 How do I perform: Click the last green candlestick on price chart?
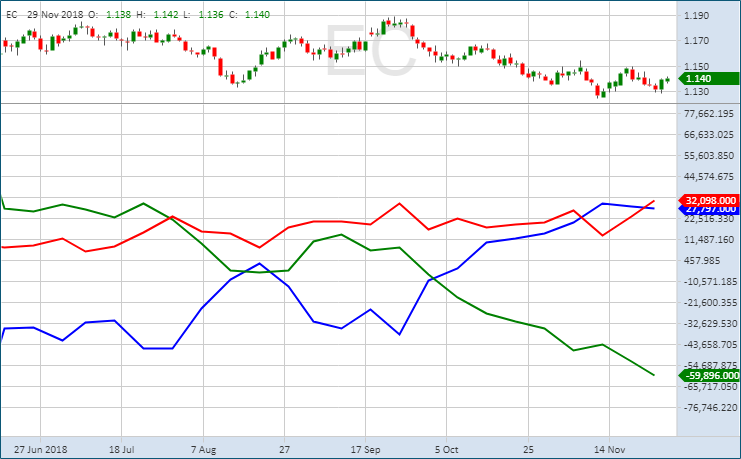(667, 80)
